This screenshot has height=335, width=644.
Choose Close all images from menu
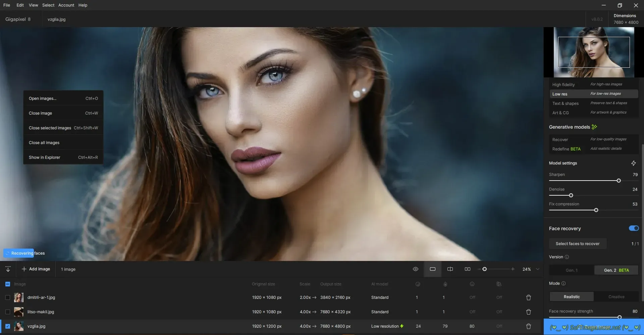44,143
